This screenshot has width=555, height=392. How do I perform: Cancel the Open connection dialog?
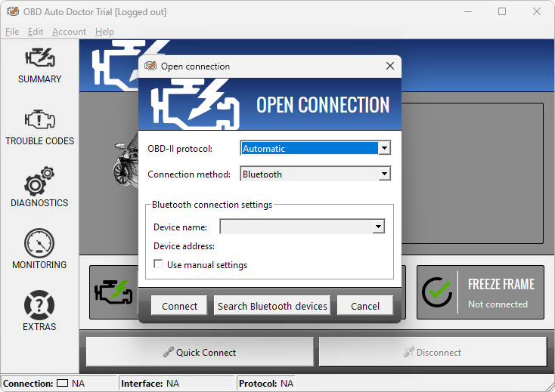click(x=365, y=305)
